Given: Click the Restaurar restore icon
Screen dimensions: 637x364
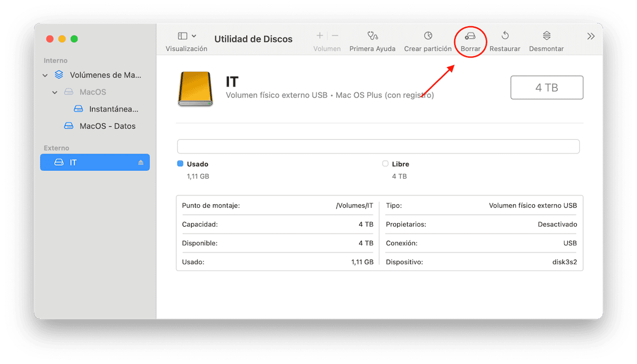Looking at the screenshot, I should click(505, 36).
